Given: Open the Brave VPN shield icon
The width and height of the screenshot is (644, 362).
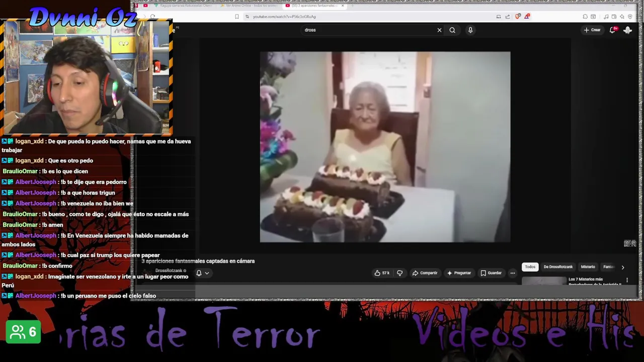Looking at the screenshot, I should click(630, 17).
